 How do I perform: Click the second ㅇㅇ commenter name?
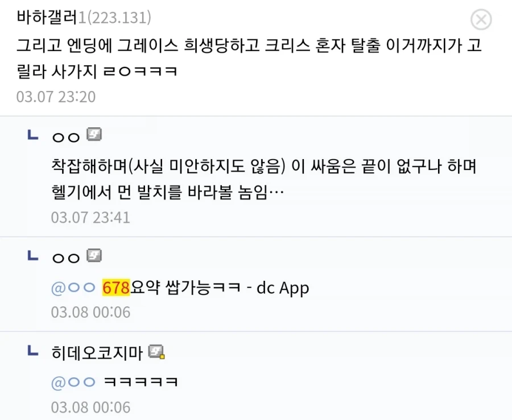pos(64,256)
